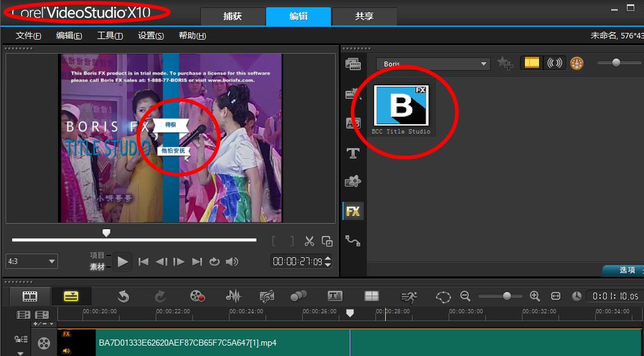Adjust the library thumbnail size slider
Viewport: 644px width, 356px height.
click(x=616, y=62)
